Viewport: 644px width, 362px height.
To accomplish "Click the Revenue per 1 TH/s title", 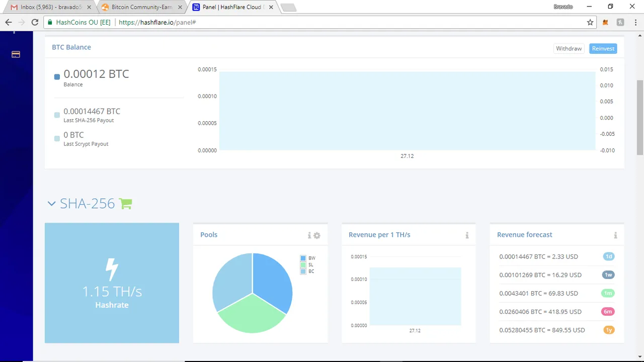I will 379,235.
